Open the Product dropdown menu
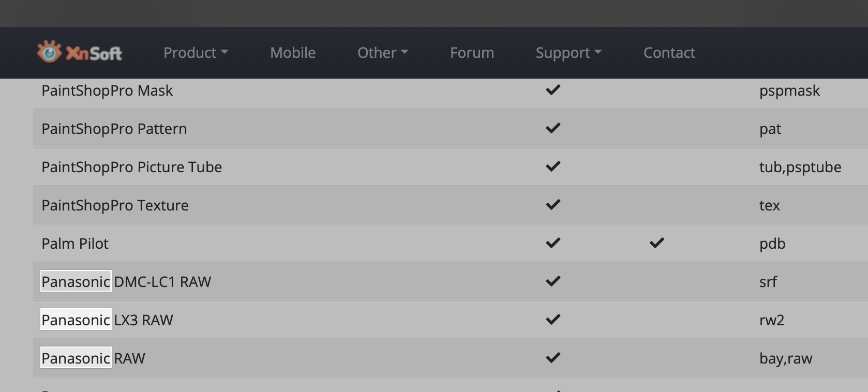The height and width of the screenshot is (392, 868). point(196,53)
